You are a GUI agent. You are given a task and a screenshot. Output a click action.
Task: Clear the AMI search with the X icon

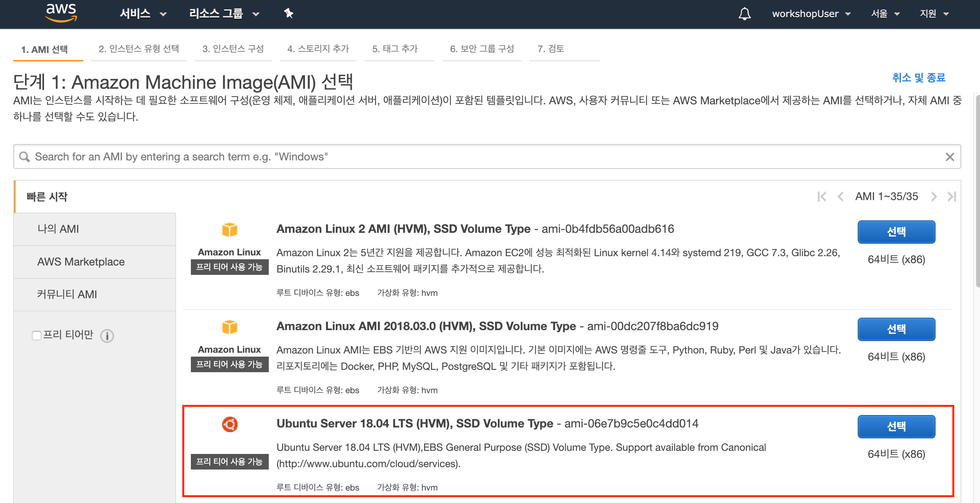(950, 157)
